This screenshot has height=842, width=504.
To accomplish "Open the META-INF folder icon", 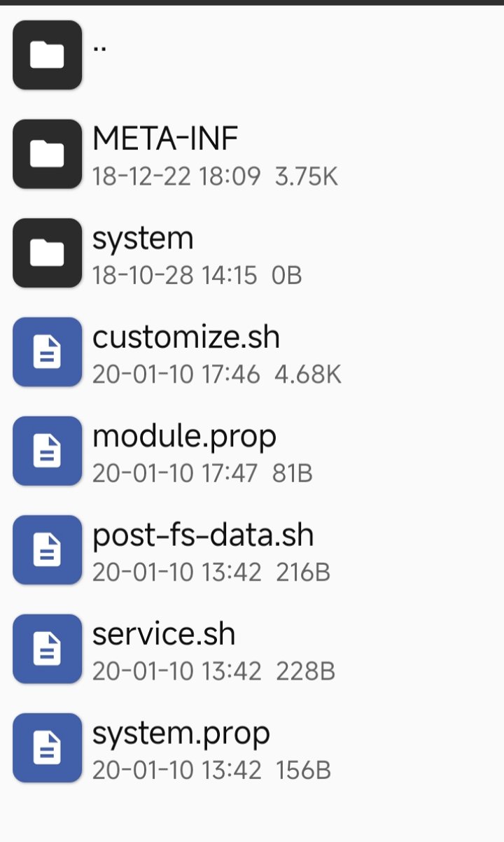I will click(47, 153).
